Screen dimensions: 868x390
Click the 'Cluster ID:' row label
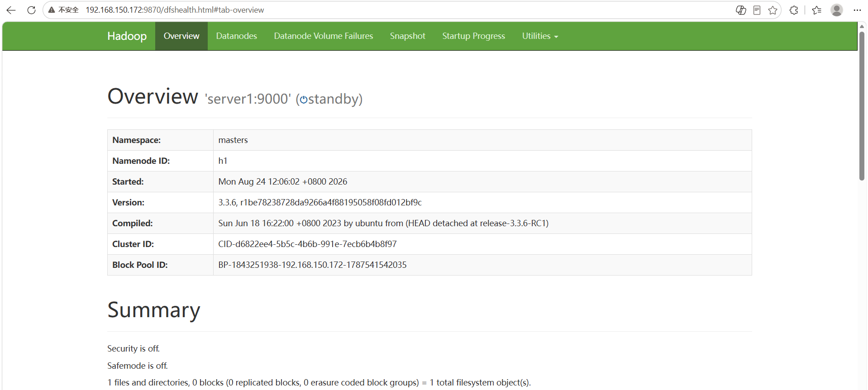point(133,244)
